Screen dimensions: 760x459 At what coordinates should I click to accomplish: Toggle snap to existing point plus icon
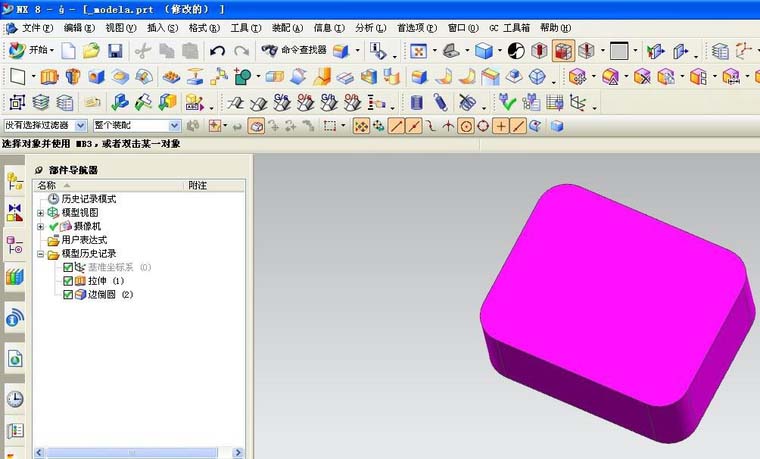[x=501, y=126]
